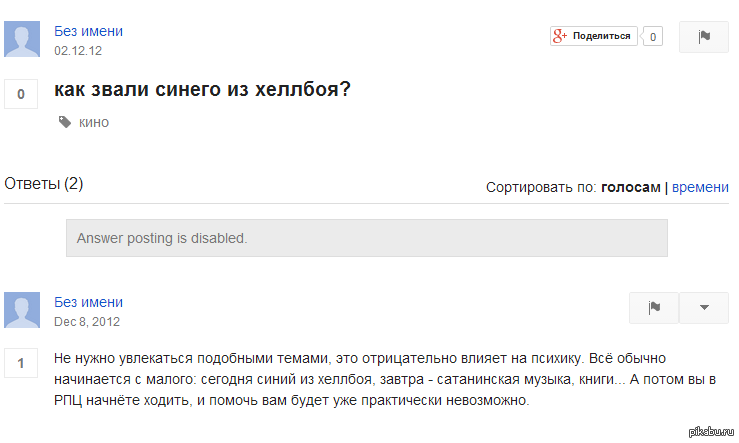This screenshot has height=443, width=739.
Task: Click the Google+ 'Поделиться' share button
Action: tap(593, 36)
